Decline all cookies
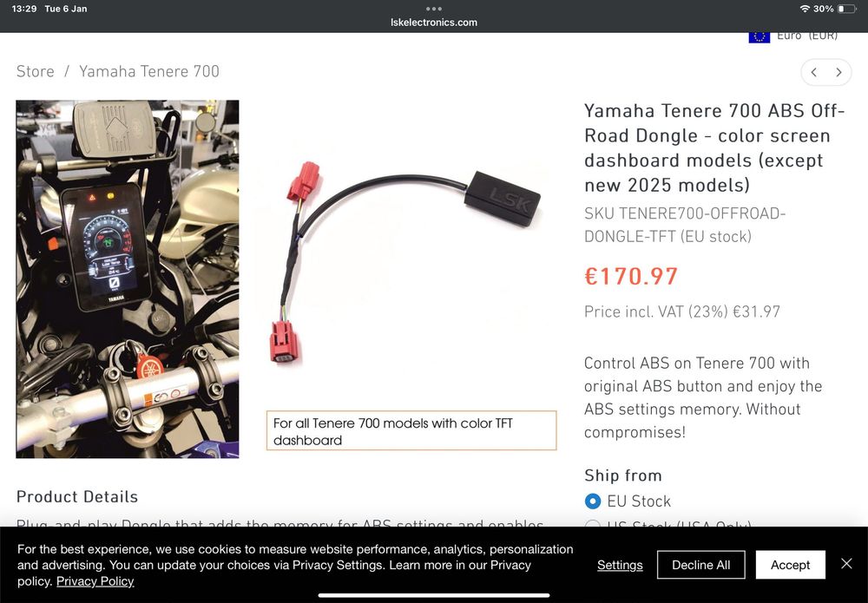868x603 pixels. coord(700,565)
